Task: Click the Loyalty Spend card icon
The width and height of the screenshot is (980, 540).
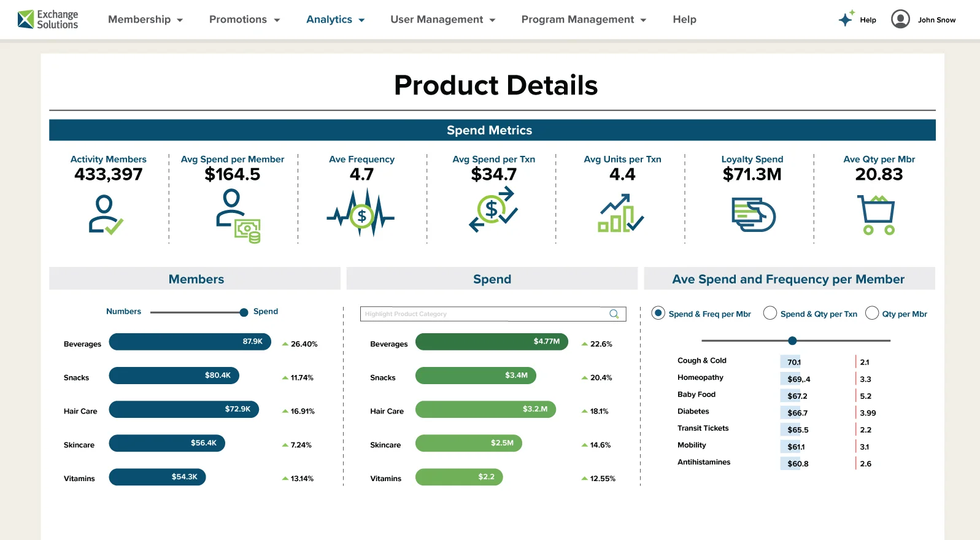Action: point(753,214)
